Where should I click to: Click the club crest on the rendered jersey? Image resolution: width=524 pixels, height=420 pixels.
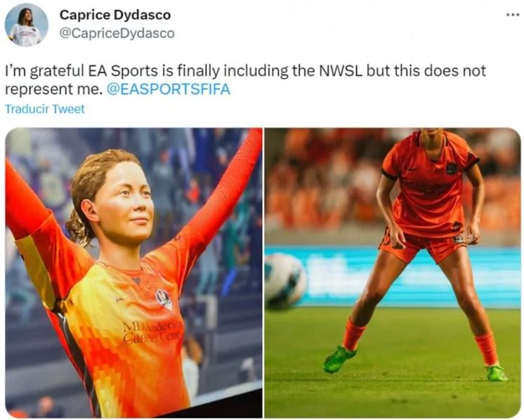[x=164, y=299]
